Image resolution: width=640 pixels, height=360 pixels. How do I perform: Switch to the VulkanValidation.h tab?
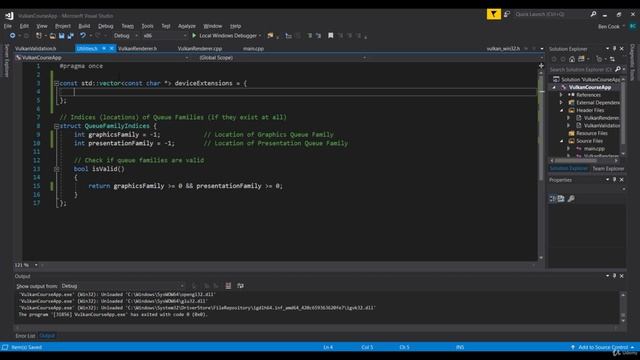point(36,49)
